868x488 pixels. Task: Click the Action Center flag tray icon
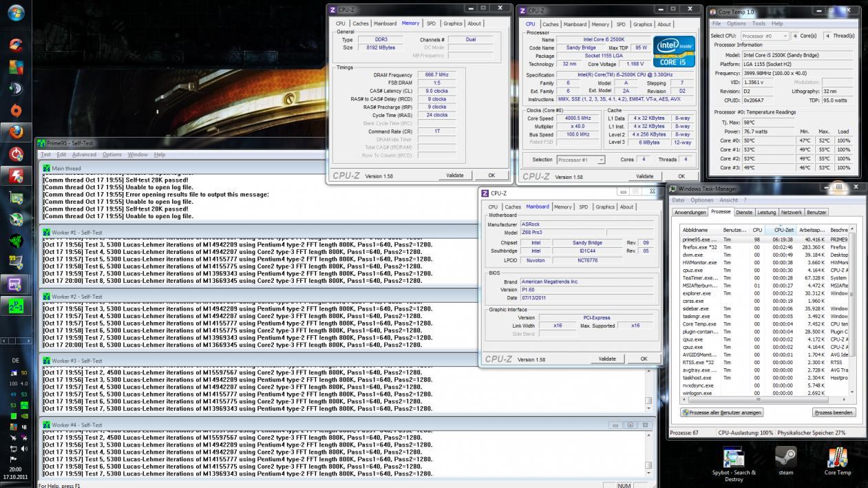point(13,460)
